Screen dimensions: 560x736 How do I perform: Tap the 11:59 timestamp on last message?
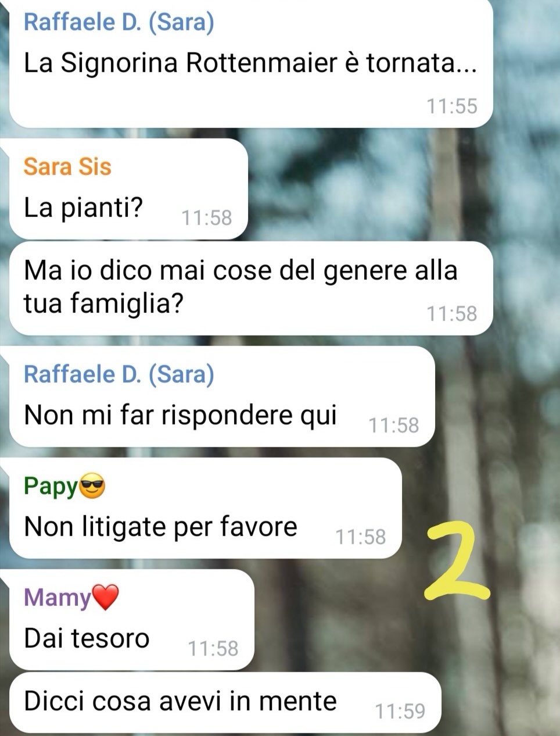point(400,711)
